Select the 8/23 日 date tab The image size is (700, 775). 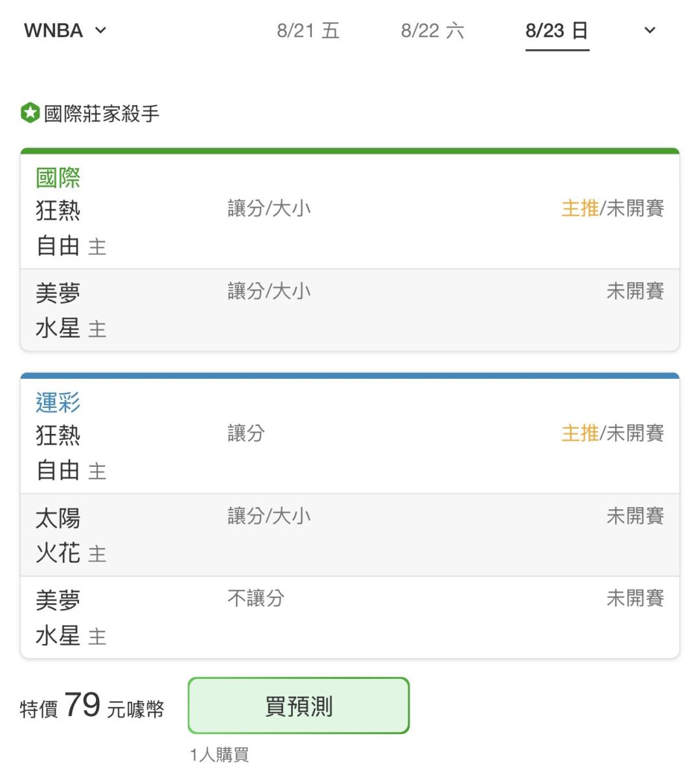tap(557, 30)
